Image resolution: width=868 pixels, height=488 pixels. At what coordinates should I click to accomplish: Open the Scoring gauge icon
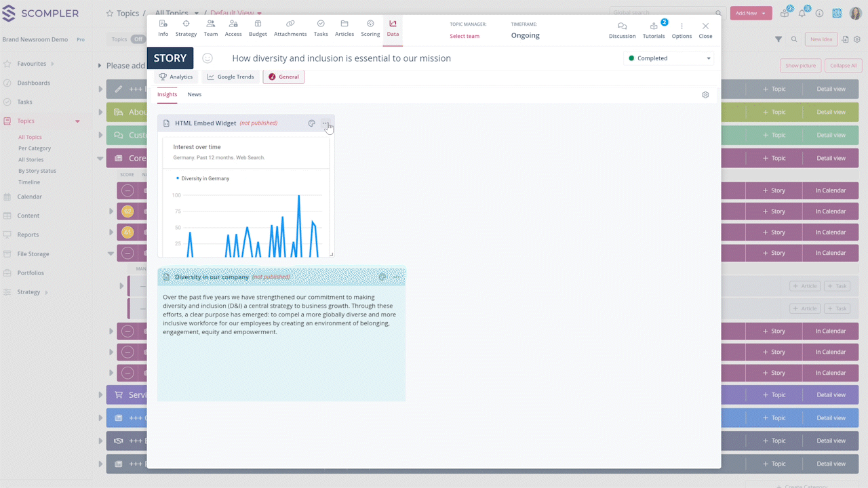point(370,24)
